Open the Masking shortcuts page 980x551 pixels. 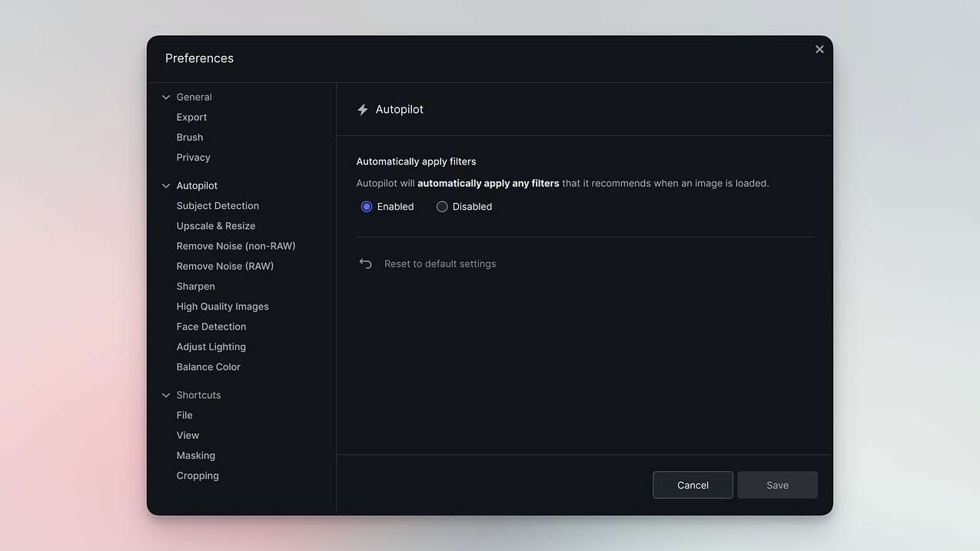[x=196, y=455]
